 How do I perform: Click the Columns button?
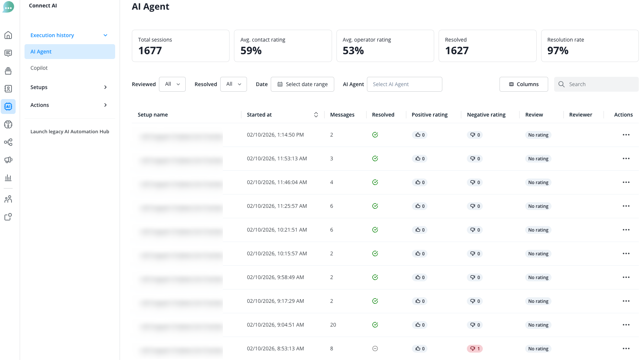coord(524,84)
